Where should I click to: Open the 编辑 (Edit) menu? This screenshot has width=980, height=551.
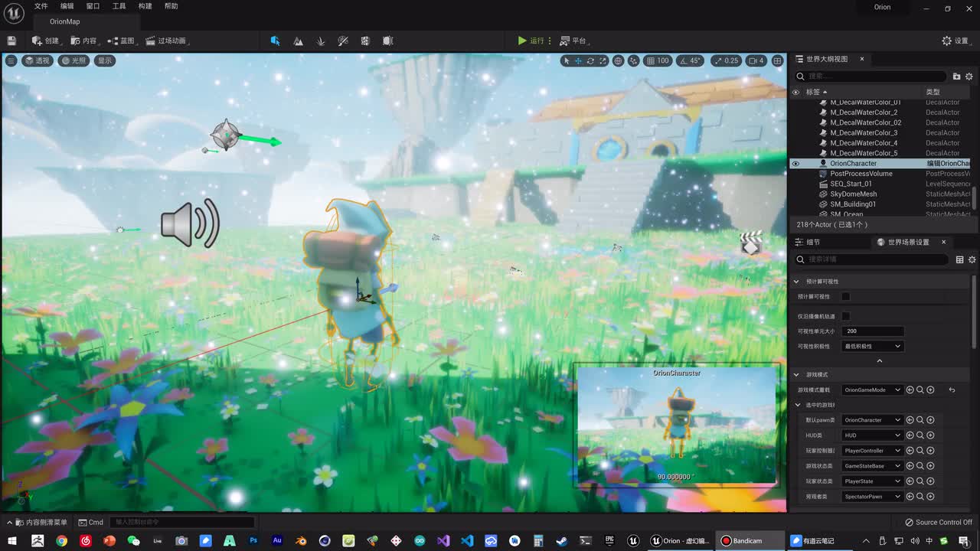(x=67, y=6)
